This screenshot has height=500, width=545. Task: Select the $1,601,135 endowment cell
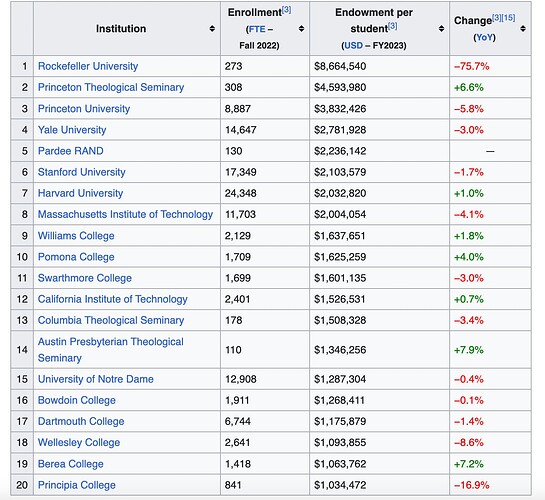tap(379, 278)
